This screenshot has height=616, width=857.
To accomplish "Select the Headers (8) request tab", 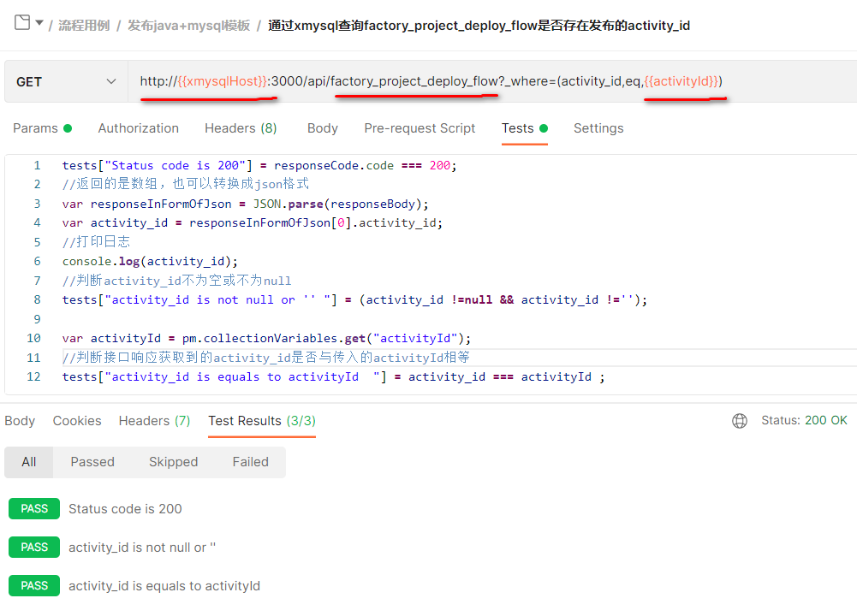I will [x=241, y=128].
